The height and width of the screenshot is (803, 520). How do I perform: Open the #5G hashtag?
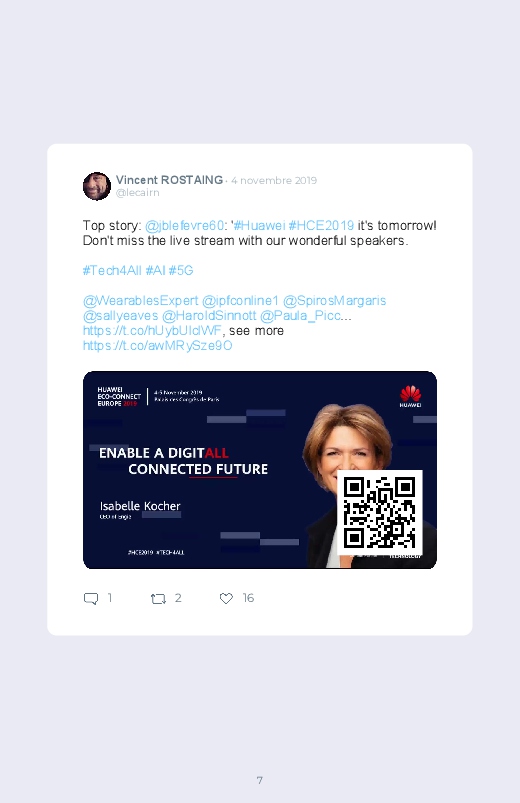pos(181,270)
